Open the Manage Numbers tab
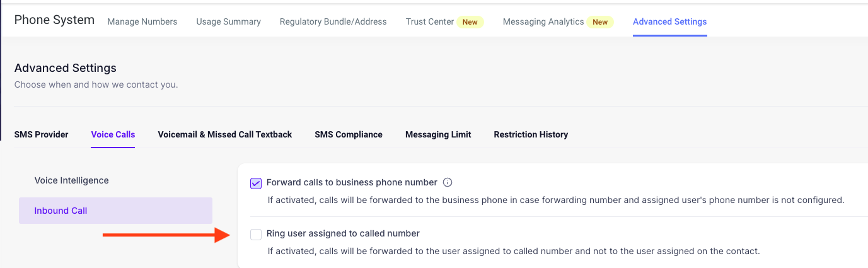This screenshot has height=268, width=868. (x=142, y=21)
